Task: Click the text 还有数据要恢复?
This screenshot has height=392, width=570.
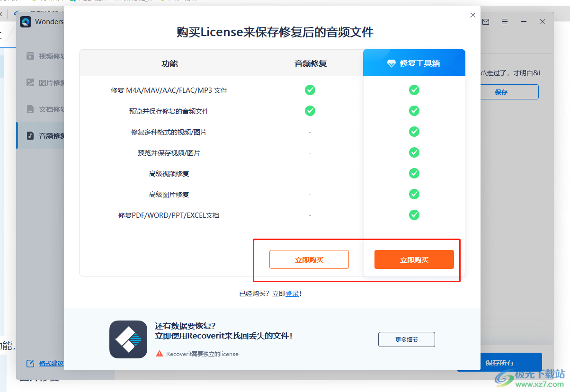Action: [x=185, y=326]
